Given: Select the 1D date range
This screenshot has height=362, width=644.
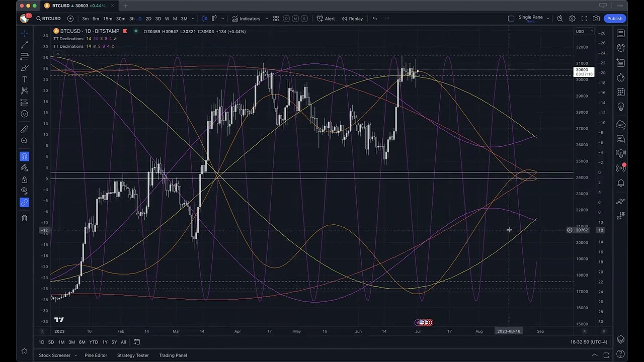Looking at the screenshot, I should point(41,342).
